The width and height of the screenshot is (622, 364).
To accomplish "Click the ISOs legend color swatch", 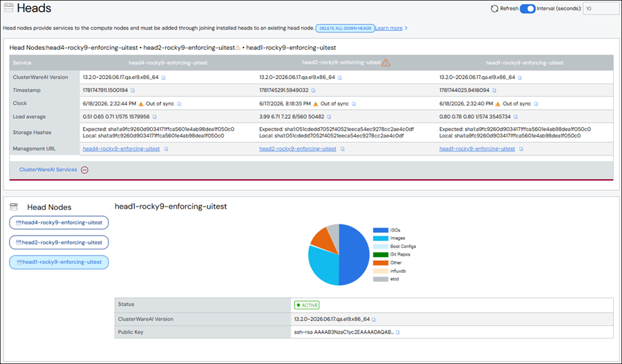I will pyautogui.click(x=380, y=231).
